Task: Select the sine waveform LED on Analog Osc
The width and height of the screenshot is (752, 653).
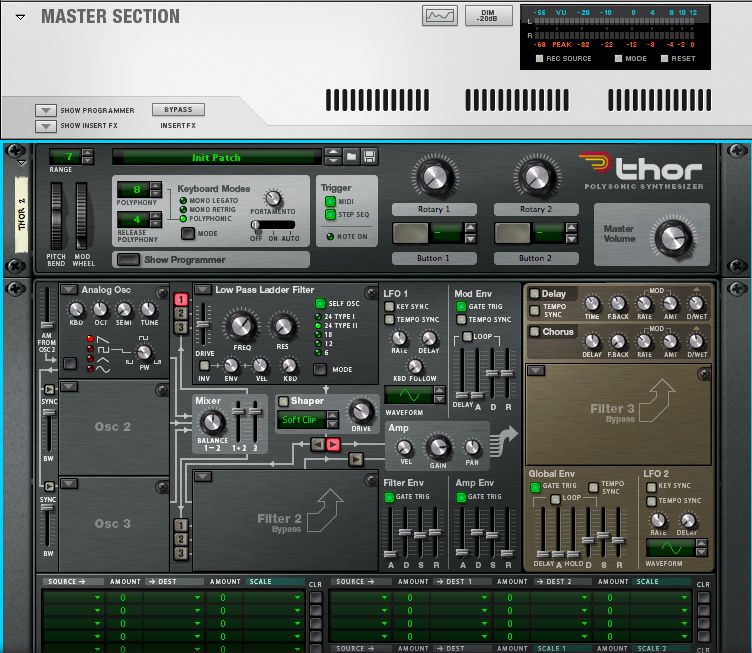Action: (x=90, y=369)
